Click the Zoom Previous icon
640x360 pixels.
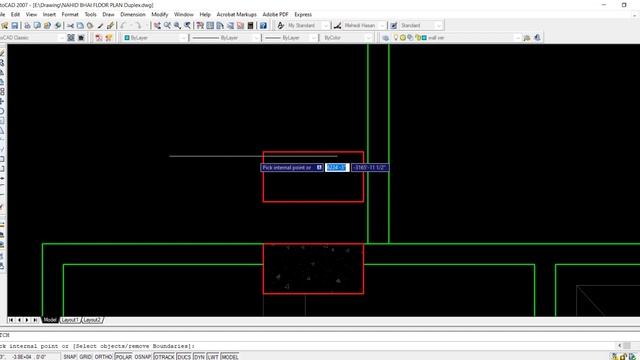pyautogui.click(x=187, y=25)
